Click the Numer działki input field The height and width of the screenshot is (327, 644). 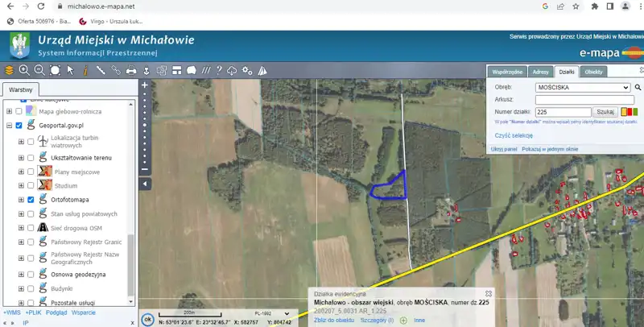click(563, 112)
